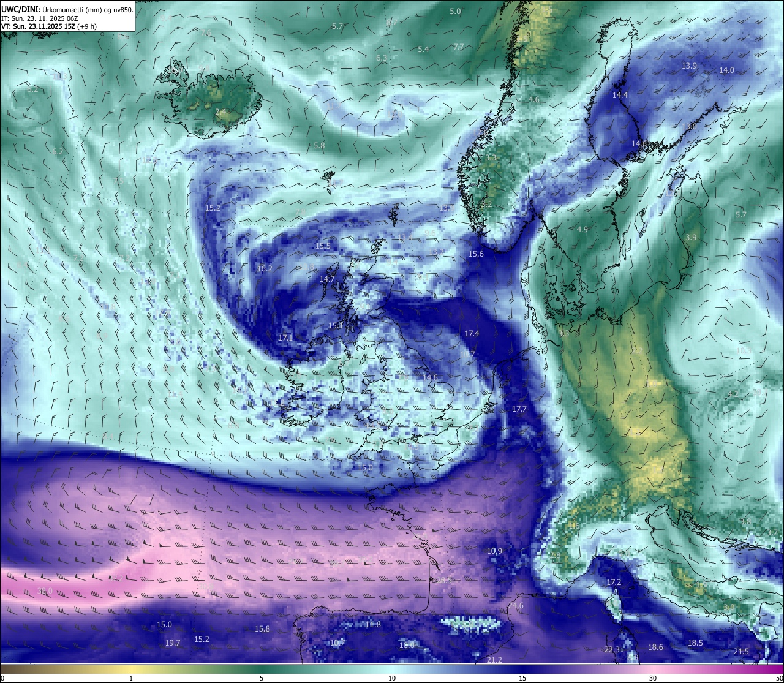Click the 10.9 value label
The height and width of the screenshot is (683, 784).
[x=494, y=551]
